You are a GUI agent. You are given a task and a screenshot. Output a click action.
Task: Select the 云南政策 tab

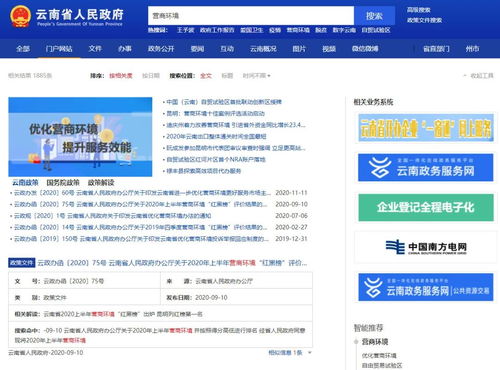[25, 182]
